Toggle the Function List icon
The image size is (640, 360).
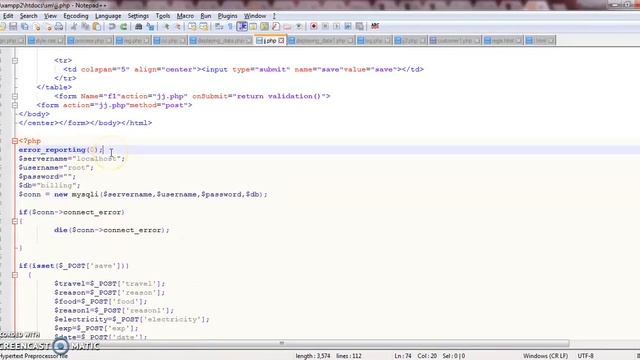276,27
